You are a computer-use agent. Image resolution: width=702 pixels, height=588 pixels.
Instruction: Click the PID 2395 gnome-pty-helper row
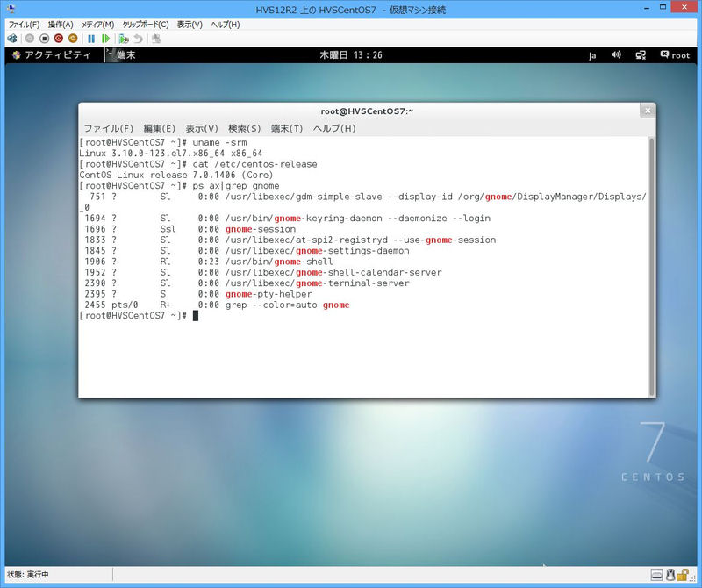198,294
